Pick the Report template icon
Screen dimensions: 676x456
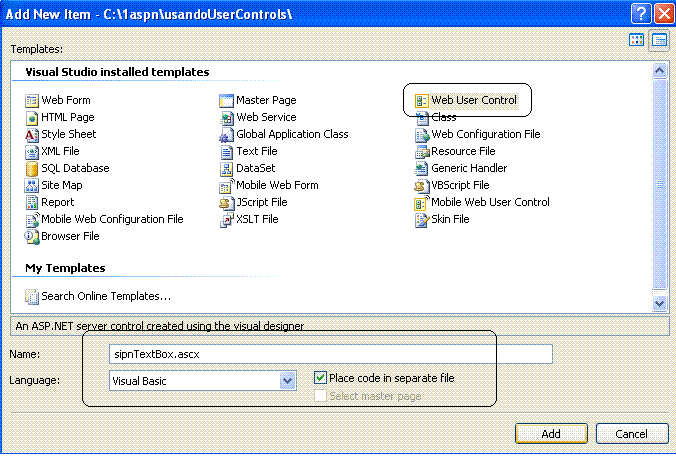31,203
